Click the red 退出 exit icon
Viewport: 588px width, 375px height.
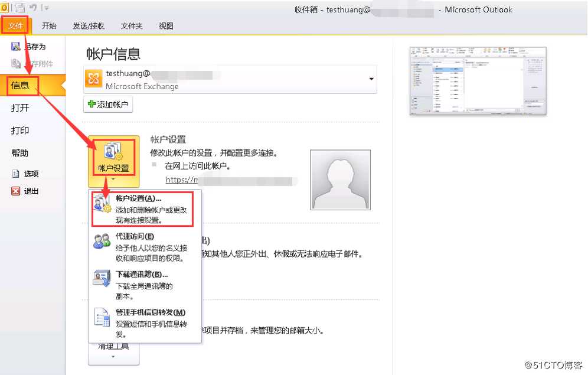pos(15,191)
